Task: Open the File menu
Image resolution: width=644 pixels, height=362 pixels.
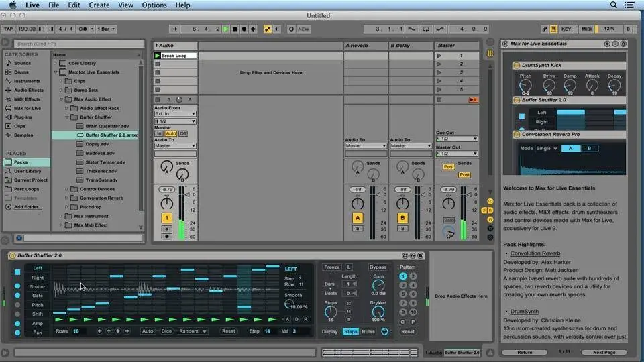Action: 54,5
